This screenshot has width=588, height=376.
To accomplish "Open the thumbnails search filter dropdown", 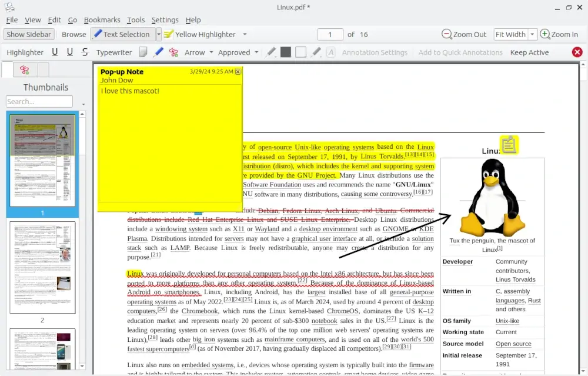I will (83, 104).
